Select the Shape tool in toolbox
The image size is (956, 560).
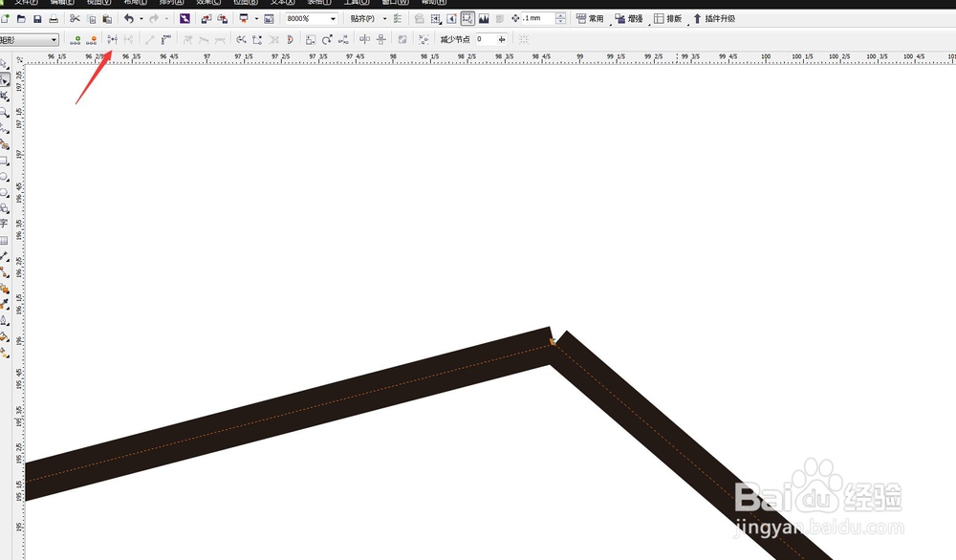tap(4, 80)
